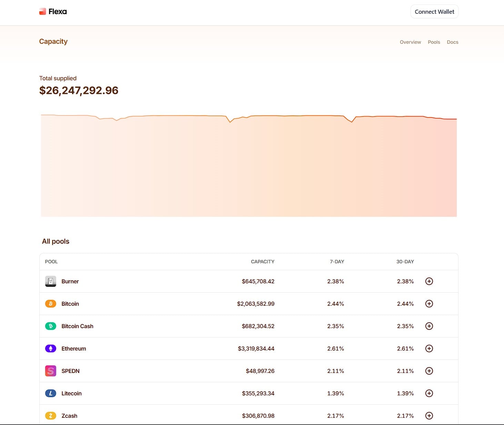Expand the SPEDN row plus icon
This screenshot has width=504, height=425.
pyautogui.click(x=429, y=371)
